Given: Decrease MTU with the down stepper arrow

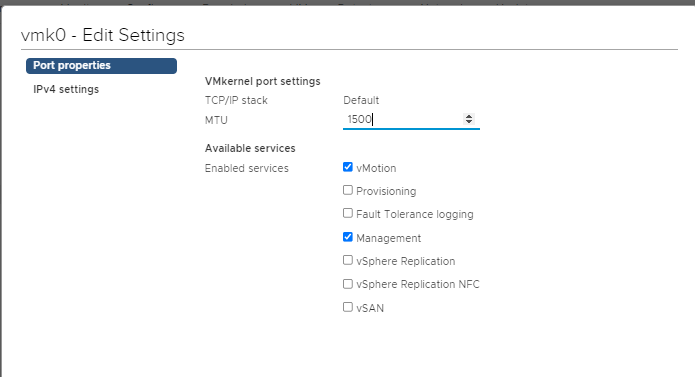Looking at the screenshot, I should 469,121.
